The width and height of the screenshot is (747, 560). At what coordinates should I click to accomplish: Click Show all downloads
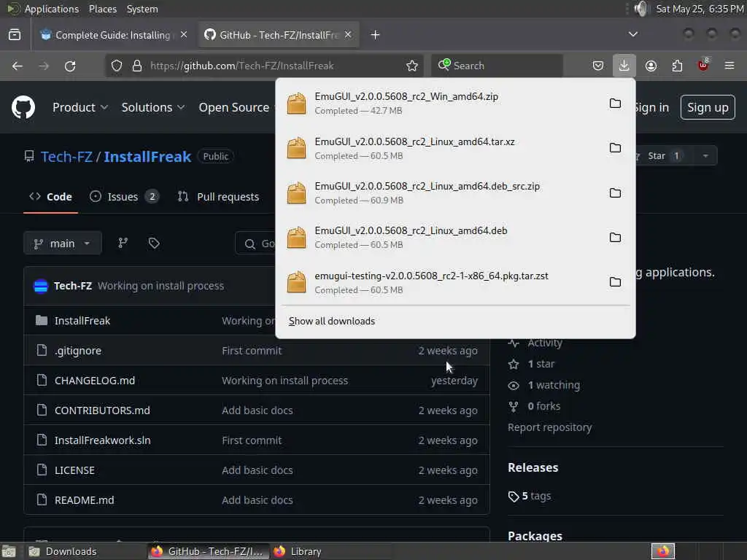[332, 321]
